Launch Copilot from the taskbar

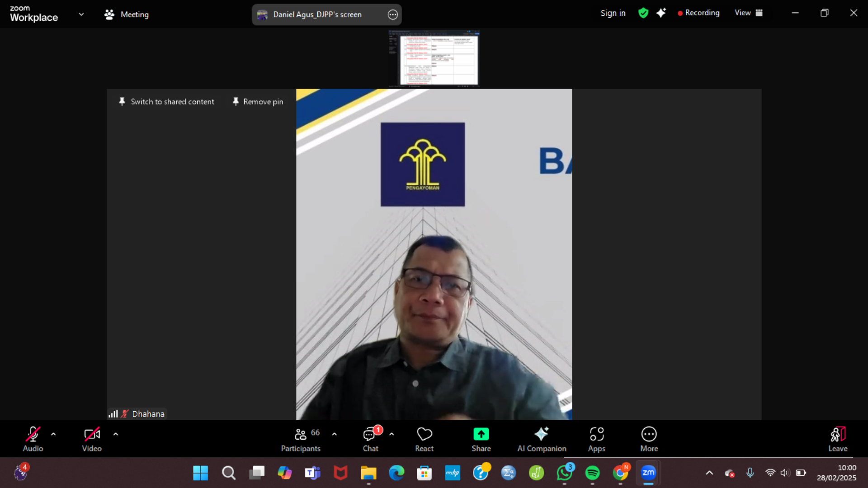[x=285, y=473]
